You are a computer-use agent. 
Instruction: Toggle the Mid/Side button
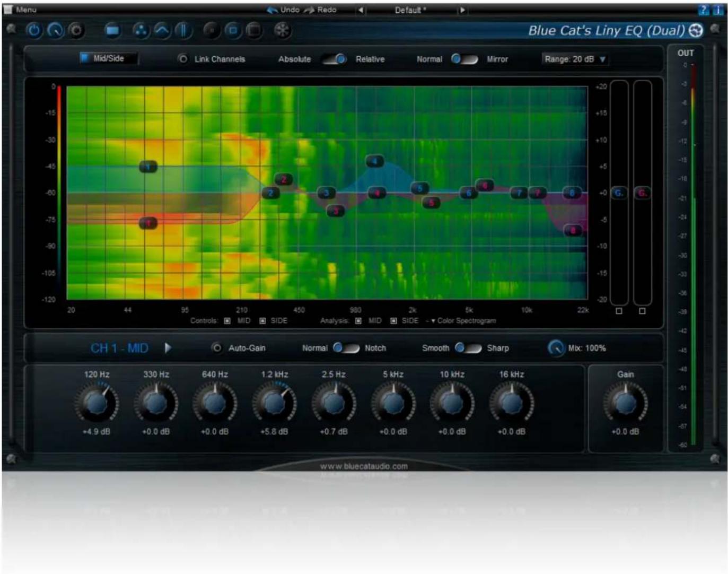108,58
